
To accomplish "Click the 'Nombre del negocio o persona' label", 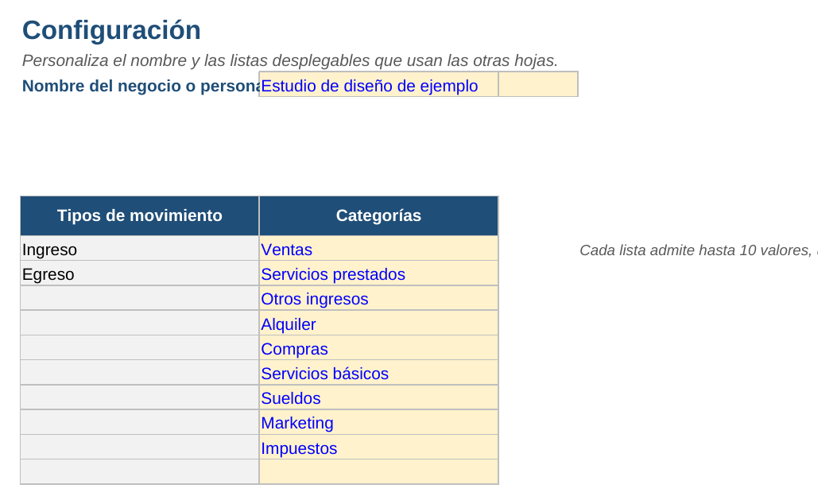I will point(141,86).
